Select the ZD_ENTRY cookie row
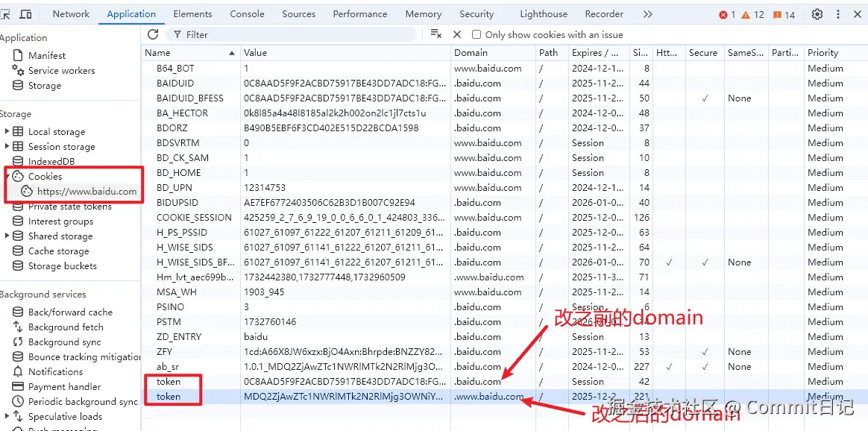This screenshot has height=431, width=868. click(x=504, y=337)
